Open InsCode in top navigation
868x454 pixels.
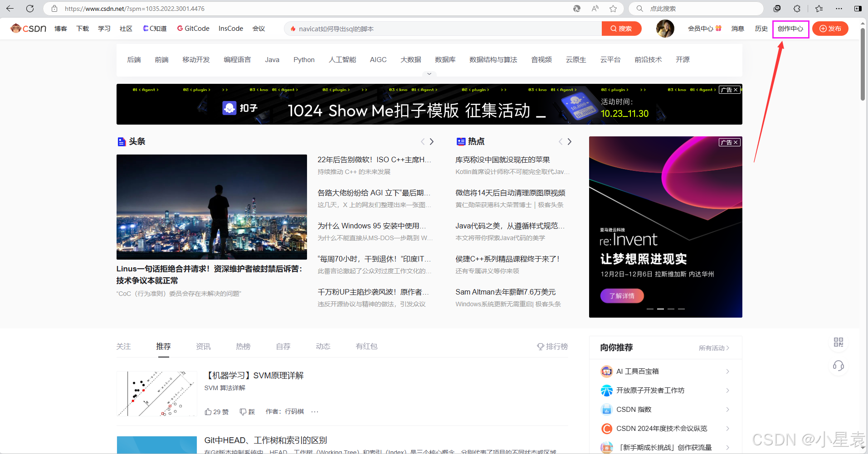coord(231,29)
